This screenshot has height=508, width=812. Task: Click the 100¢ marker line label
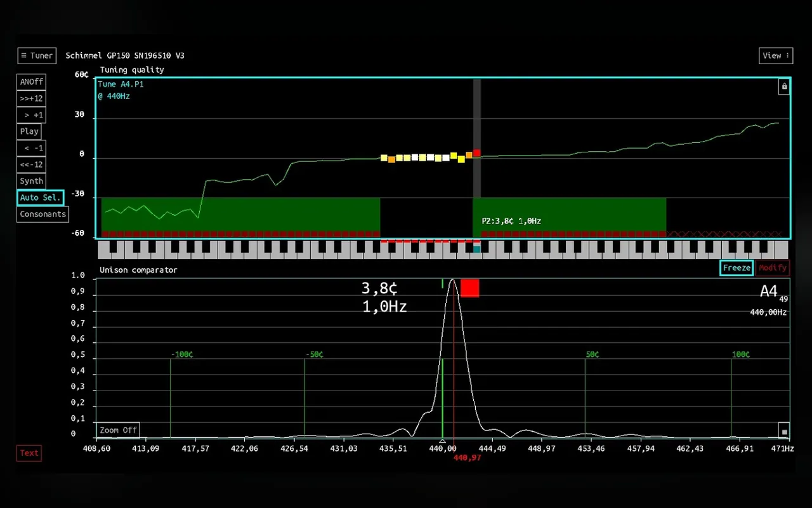741,354
